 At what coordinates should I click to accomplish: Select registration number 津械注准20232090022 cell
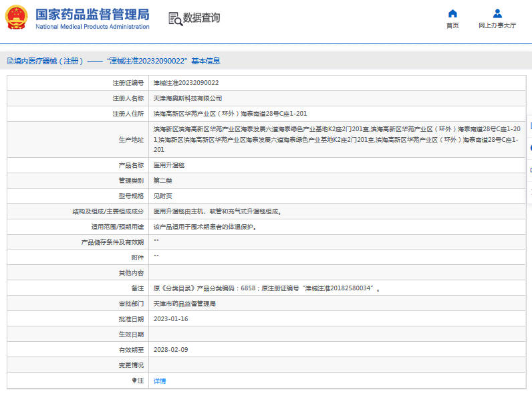point(186,83)
